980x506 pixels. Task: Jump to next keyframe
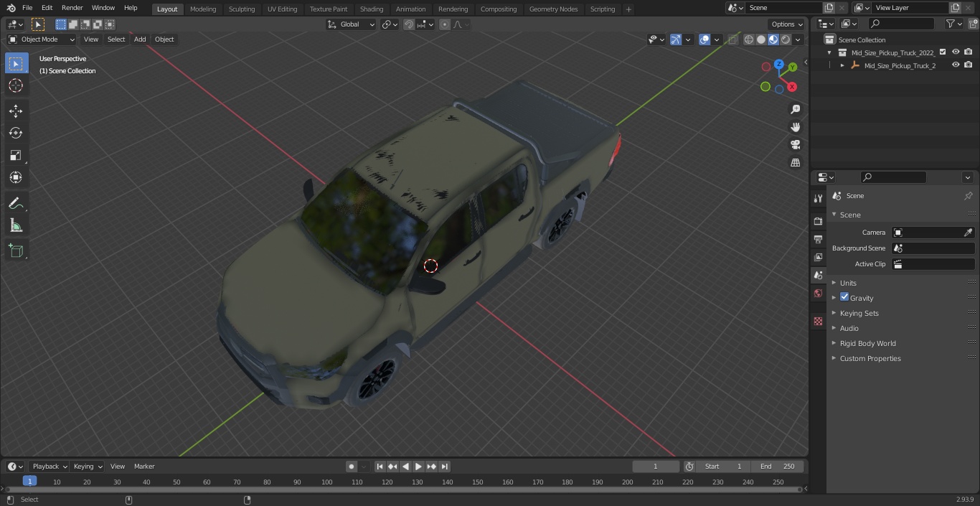click(x=432, y=467)
